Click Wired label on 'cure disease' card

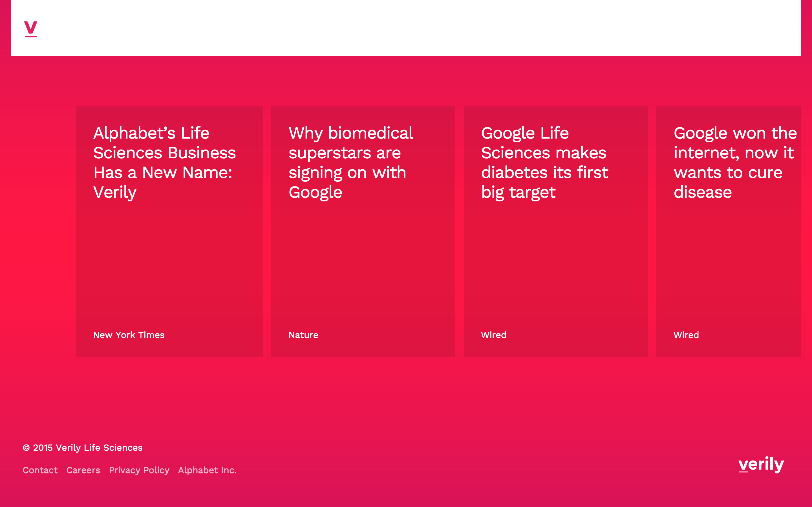point(686,335)
